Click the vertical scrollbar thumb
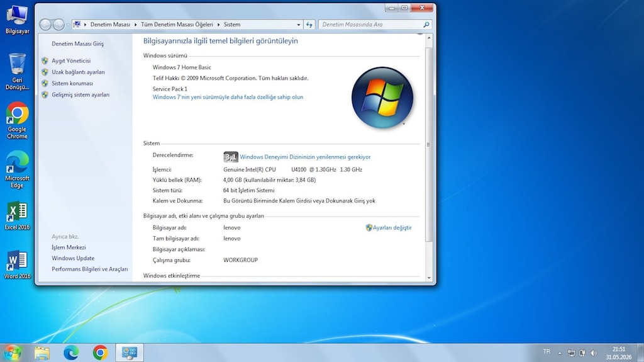The height and width of the screenshot is (362, 644). [429, 144]
